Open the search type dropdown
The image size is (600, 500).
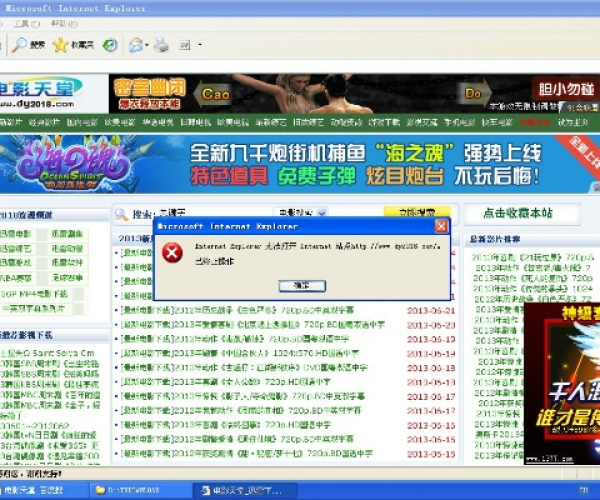(301, 212)
